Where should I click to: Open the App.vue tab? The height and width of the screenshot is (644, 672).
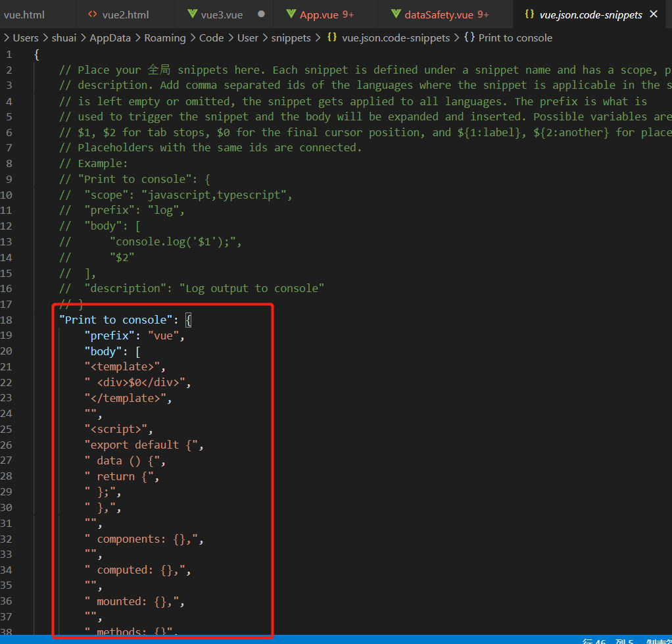pyautogui.click(x=326, y=14)
